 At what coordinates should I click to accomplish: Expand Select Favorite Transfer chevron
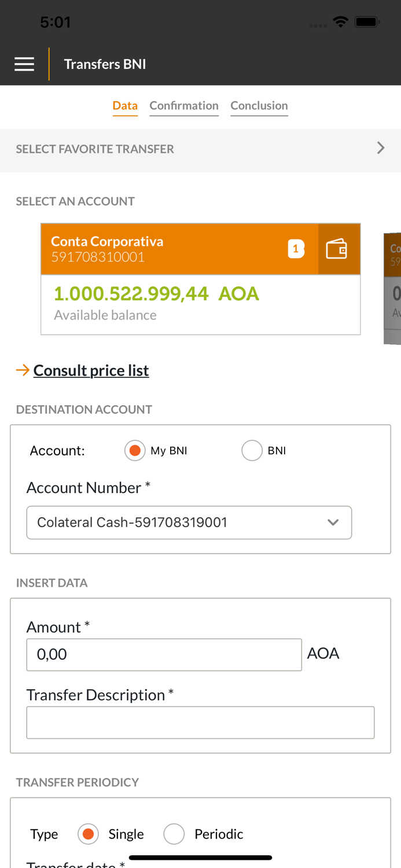point(381,148)
